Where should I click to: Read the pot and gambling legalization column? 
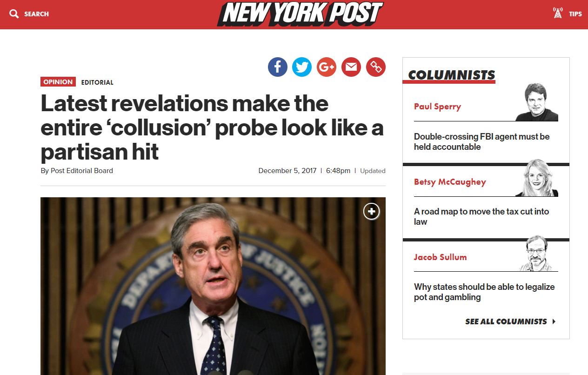coord(484,292)
